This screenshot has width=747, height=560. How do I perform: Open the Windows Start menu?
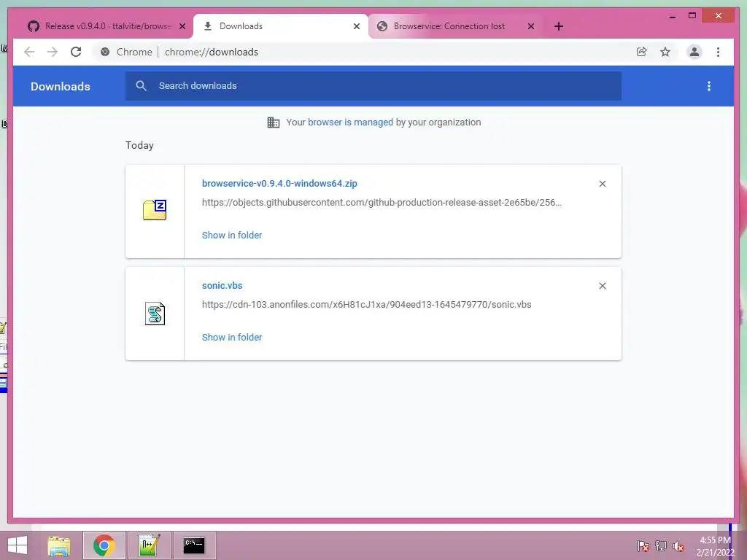click(18, 545)
